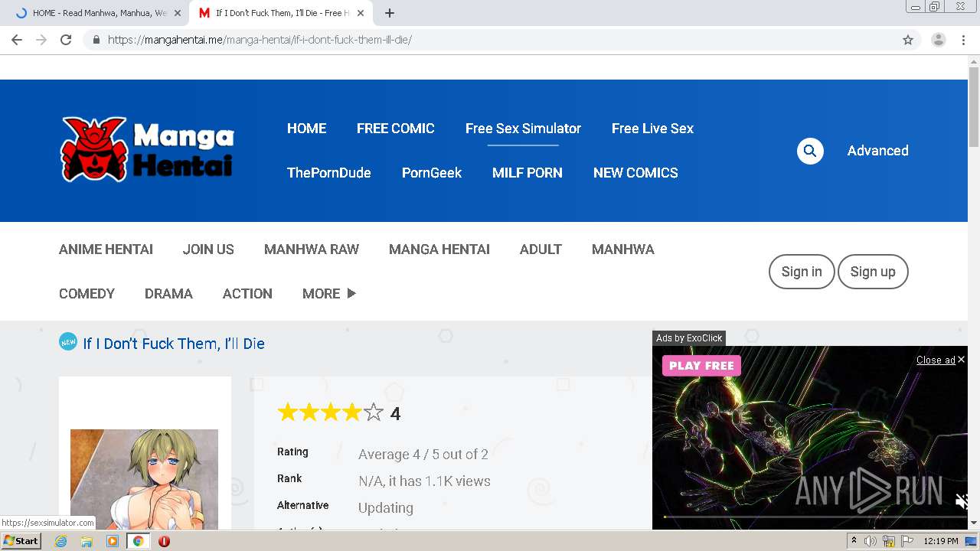Close the ad via Close ad link
This screenshot has width=980, height=551.
click(x=940, y=360)
